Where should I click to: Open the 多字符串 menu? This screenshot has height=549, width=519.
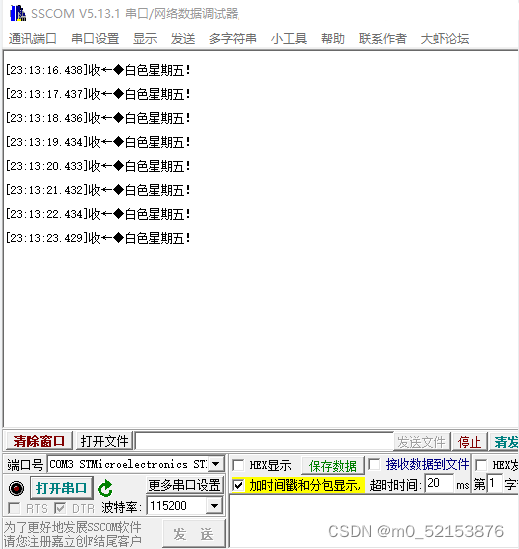233,39
